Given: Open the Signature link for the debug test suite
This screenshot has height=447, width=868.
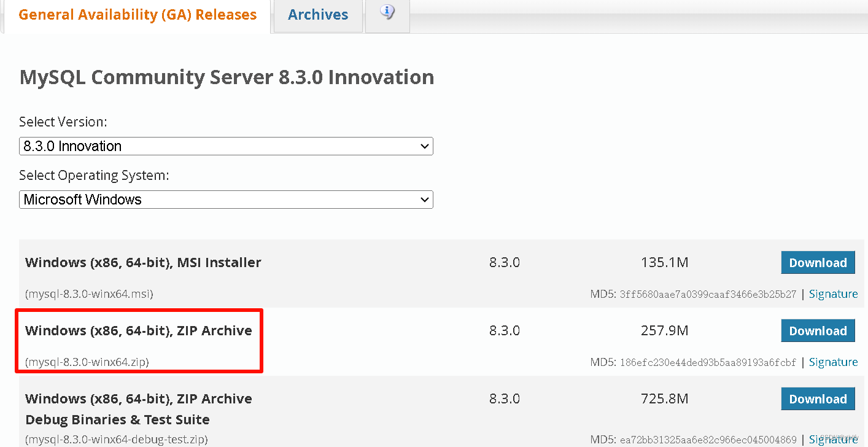Looking at the screenshot, I should coord(833,439).
